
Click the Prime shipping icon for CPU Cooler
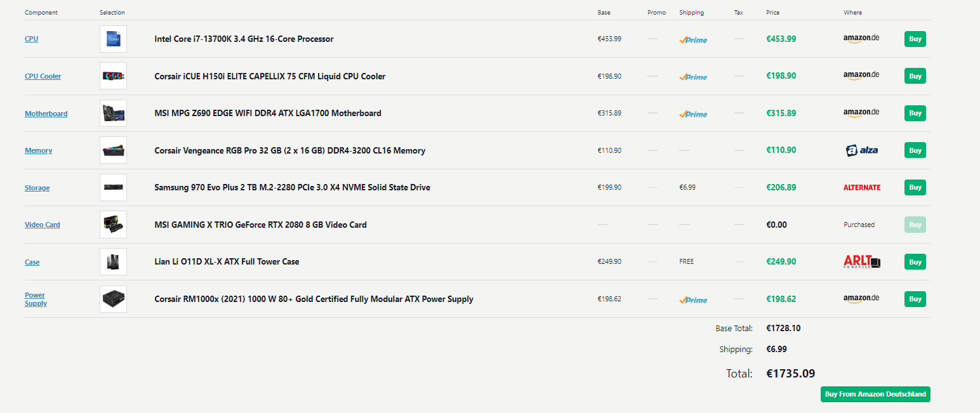[692, 77]
